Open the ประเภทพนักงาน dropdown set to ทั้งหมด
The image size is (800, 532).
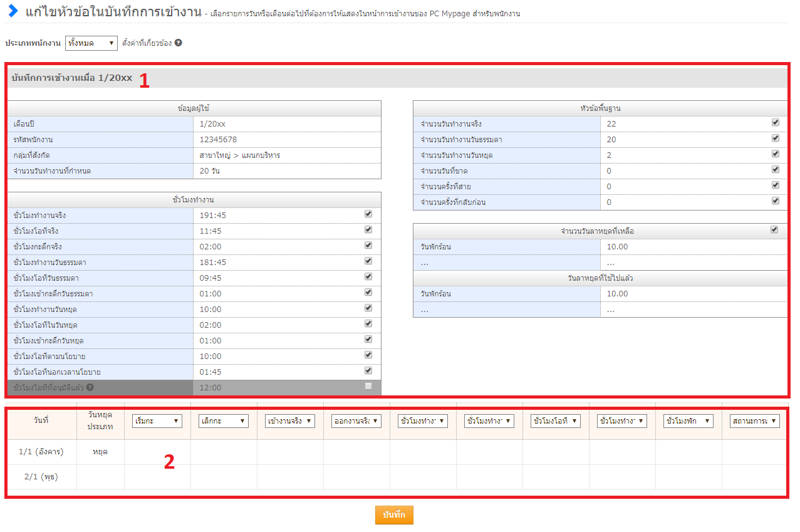pos(91,43)
